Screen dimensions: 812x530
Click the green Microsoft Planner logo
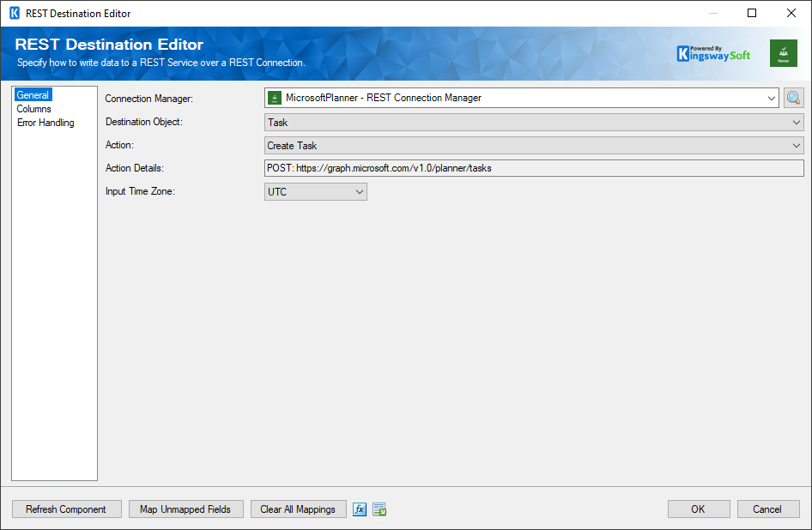(x=783, y=53)
